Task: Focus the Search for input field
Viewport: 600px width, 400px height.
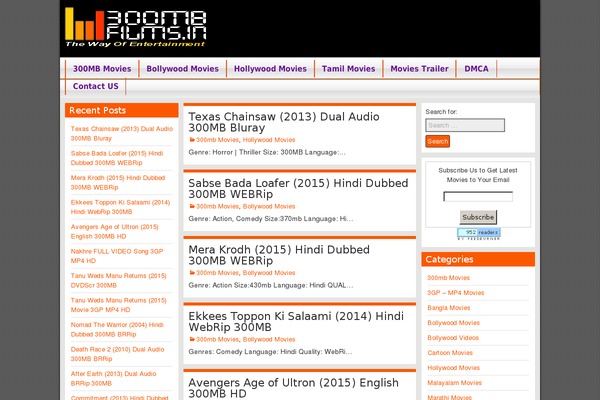Action: 465,125
